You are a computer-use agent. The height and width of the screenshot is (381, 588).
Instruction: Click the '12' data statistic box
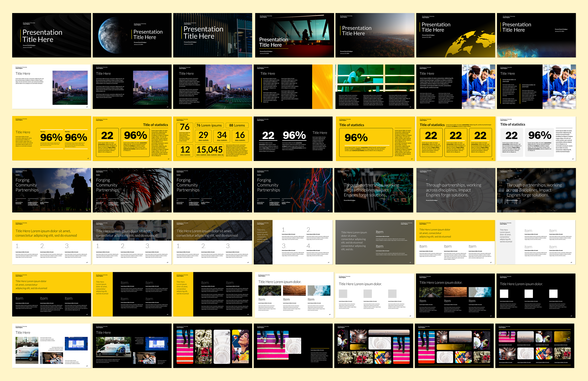point(185,150)
